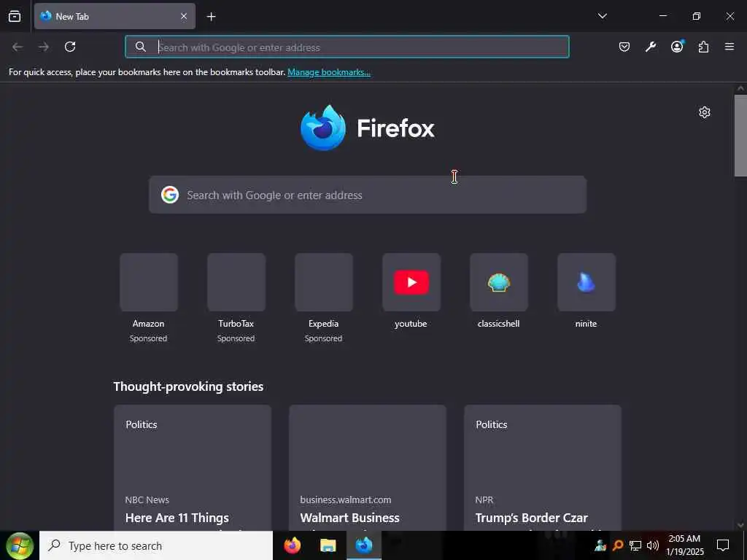Focus the taskbar Type here to search box
The width and height of the screenshot is (747, 560).
tap(156, 545)
